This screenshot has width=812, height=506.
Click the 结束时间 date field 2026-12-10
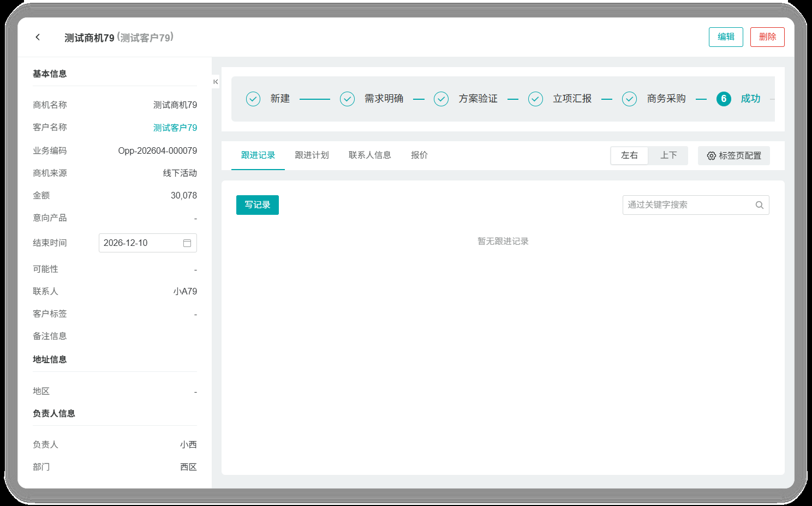148,243
